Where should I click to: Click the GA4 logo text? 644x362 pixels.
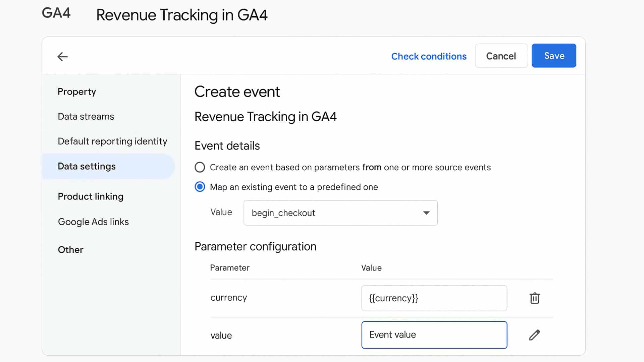click(56, 13)
